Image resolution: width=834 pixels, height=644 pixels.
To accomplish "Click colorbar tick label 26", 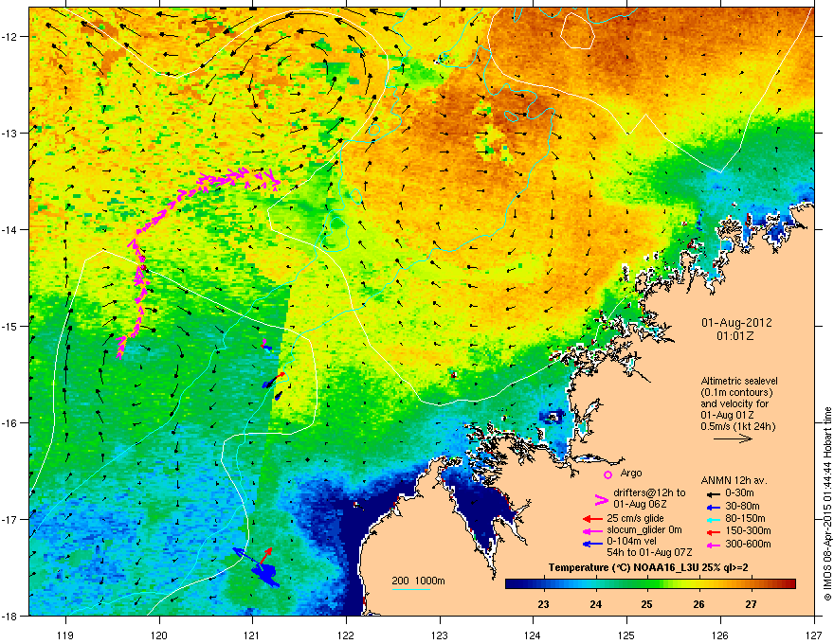I will pos(698,604).
